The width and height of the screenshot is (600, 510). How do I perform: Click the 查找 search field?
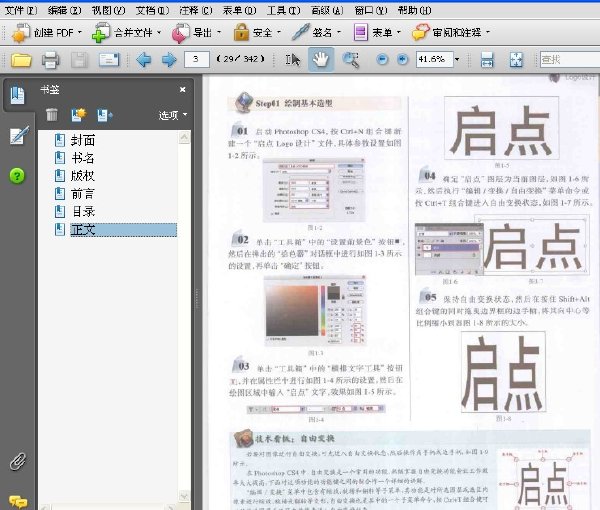click(x=570, y=59)
